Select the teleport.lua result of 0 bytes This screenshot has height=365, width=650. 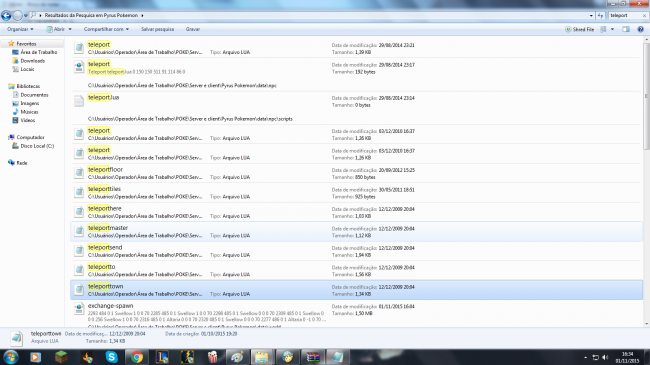(356, 108)
